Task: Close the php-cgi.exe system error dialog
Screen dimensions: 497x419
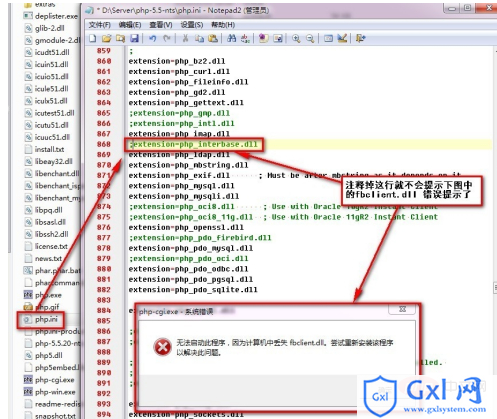Action: [402, 309]
